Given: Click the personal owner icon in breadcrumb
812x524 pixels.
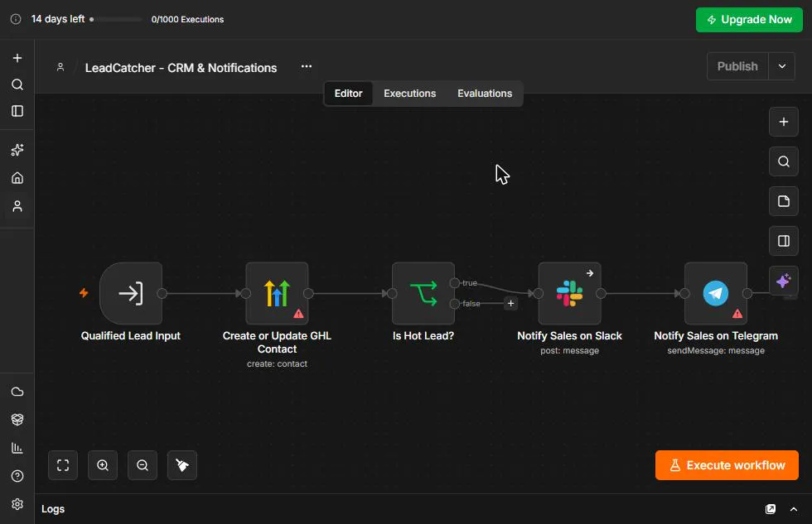Looking at the screenshot, I should [x=60, y=67].
